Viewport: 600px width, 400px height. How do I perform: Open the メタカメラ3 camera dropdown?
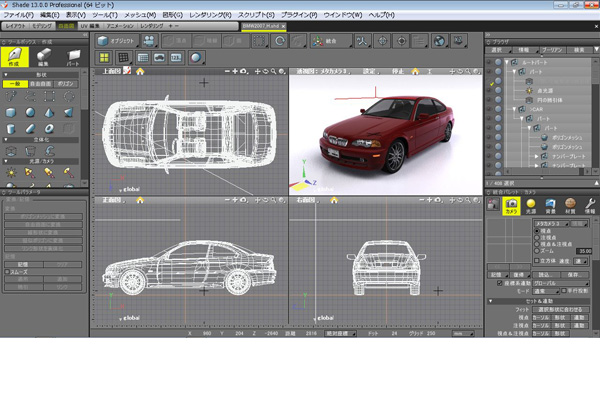click(551, 224)
